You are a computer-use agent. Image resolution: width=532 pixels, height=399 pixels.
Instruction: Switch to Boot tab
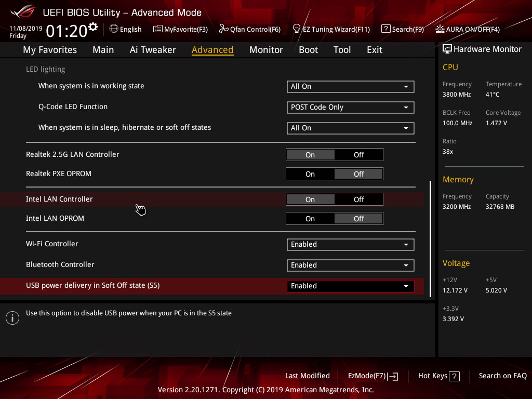pyautogui.click(x=308, y=50)
